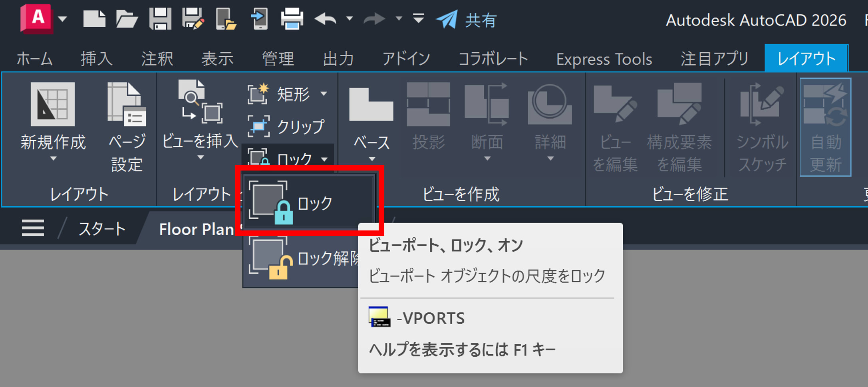The image size is (868, 387).
Task: Open the AutoCAD application menu logo
Action: tap(37, 18)
